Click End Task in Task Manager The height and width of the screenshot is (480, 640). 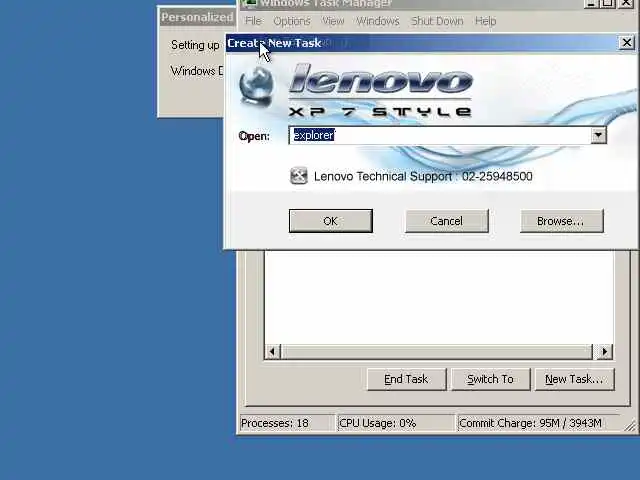(x=407, y=379)
